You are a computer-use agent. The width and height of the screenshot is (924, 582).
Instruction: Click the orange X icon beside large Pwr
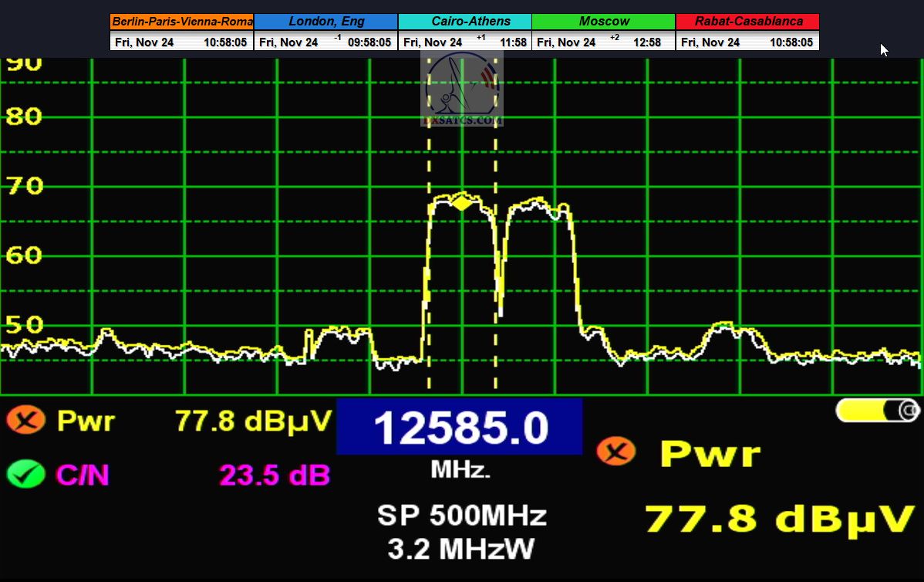(615, 452)
